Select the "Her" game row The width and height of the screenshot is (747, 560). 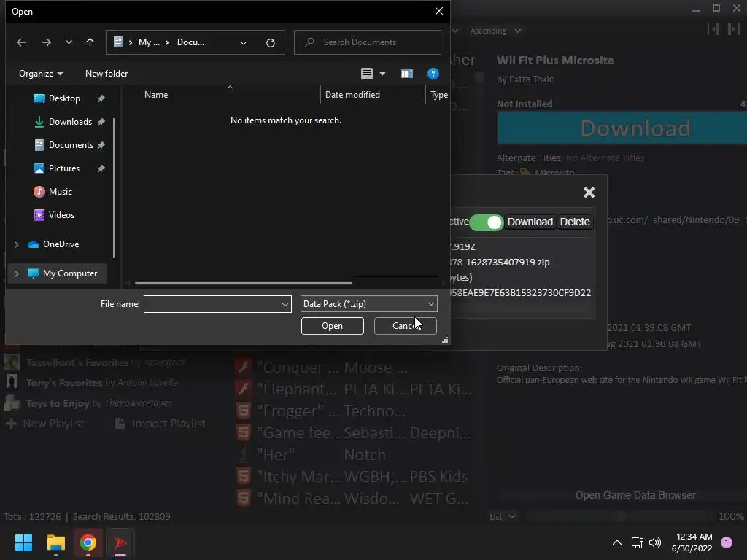(354, 455)
